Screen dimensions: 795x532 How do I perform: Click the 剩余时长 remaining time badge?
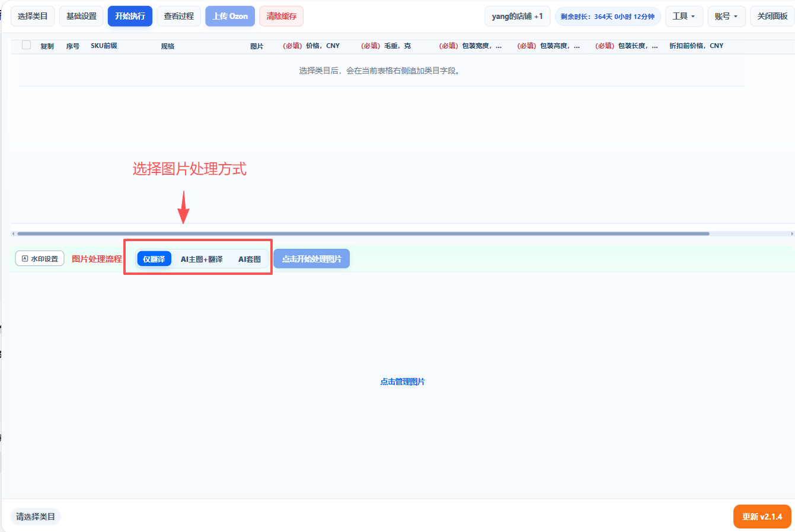click(x=608, y=17)
